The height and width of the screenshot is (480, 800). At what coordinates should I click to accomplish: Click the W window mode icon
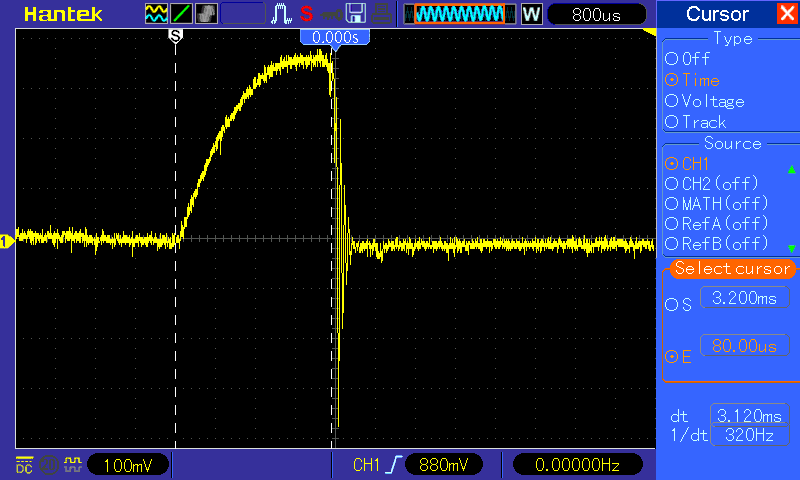point(531,14)
